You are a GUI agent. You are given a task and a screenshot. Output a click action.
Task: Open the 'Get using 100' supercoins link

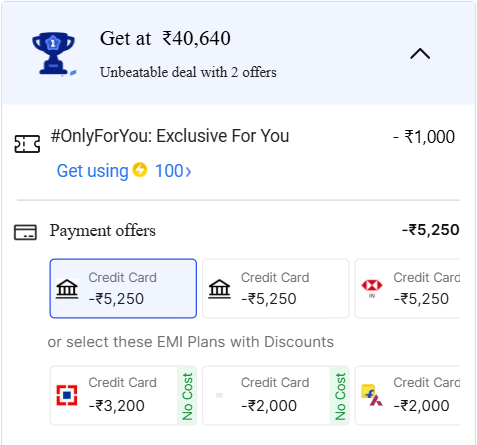click(124, 171)
